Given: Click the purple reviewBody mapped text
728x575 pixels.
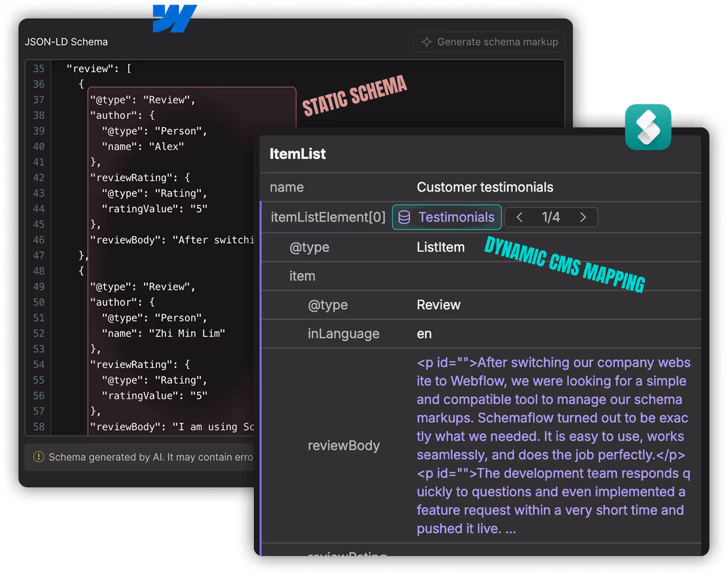Looking at the screenshot, I should click(x=553, y=446).
